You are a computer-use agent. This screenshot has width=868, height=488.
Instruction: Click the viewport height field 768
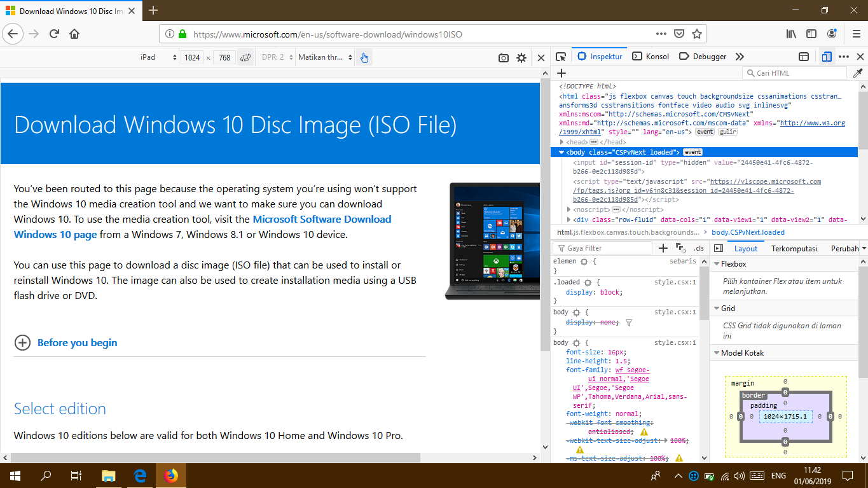point(224,57)
